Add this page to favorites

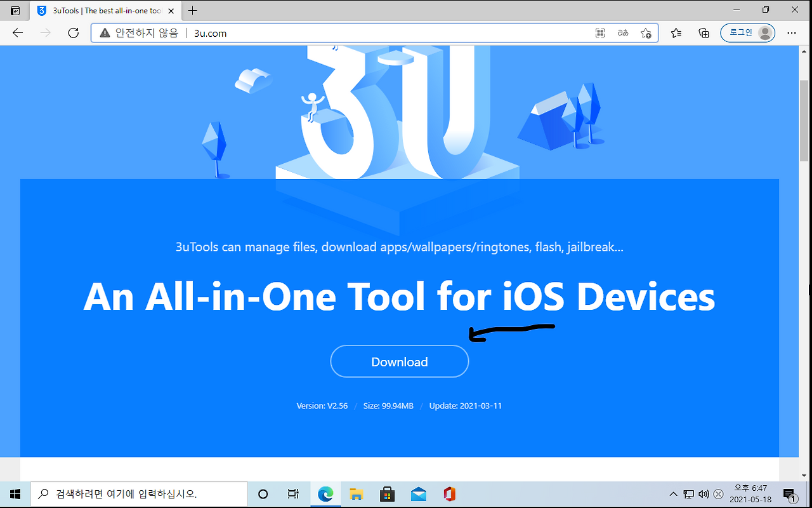point(646,33)
